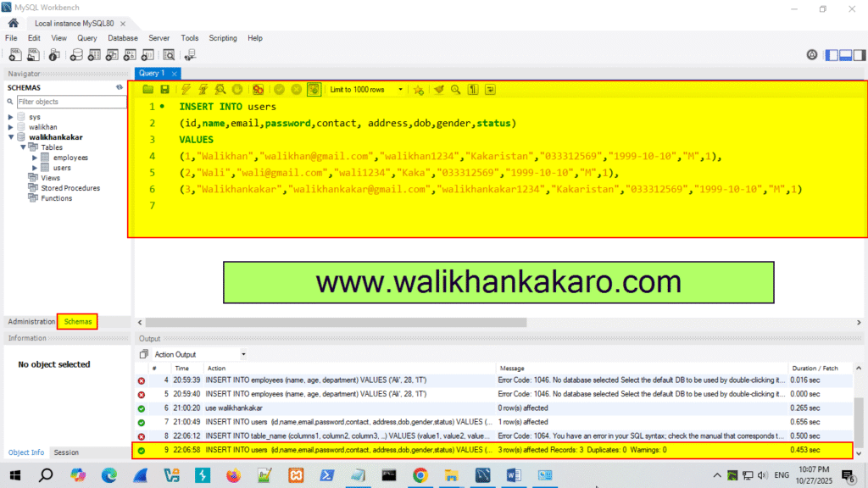Toggle auto-commit mode in the query toolbar
This screenshot has height=488, width=868.
[314, 89]
